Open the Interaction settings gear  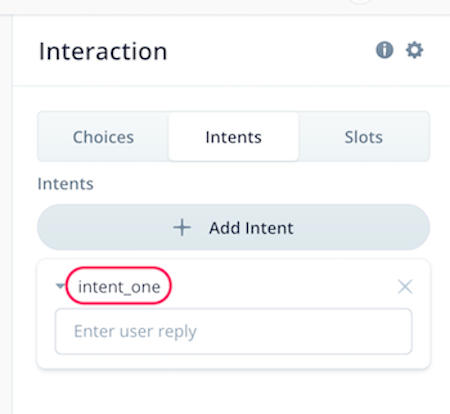coord(414,50)
